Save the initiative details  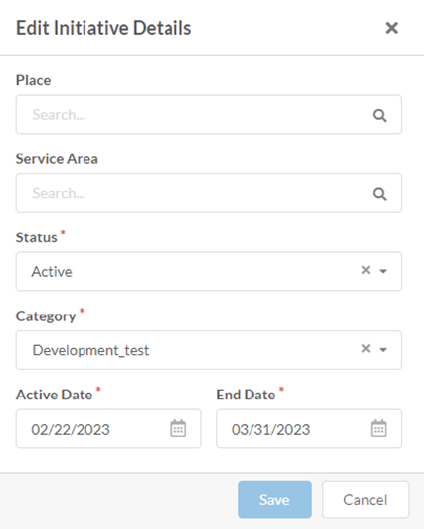[275, 500]
